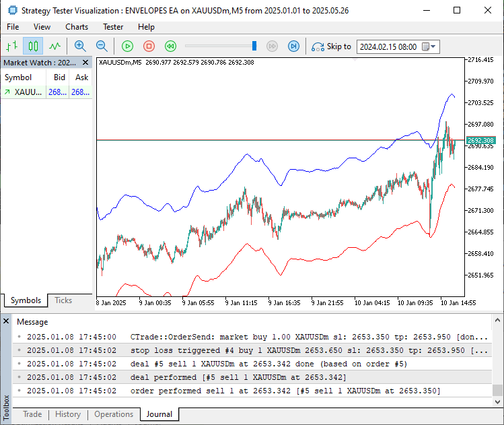The image size is (504, 425).
Task: Open the Tester menu
Action: (113, 27)
